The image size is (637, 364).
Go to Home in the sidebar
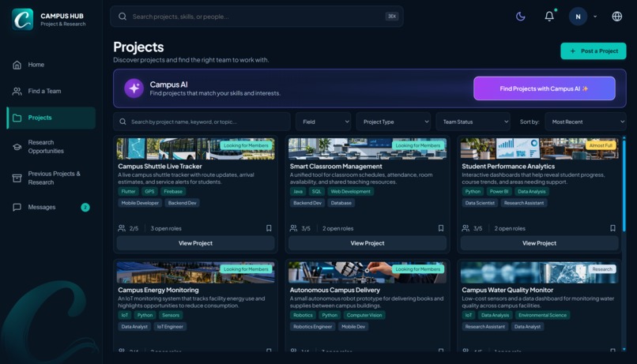[51, 65]
